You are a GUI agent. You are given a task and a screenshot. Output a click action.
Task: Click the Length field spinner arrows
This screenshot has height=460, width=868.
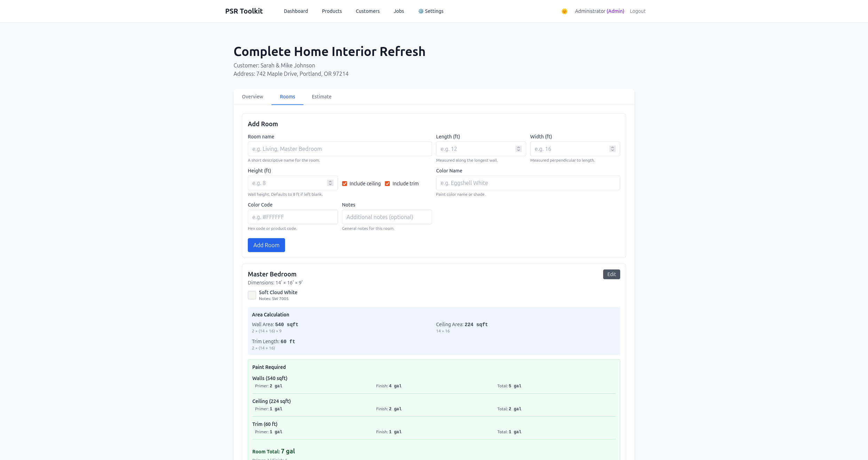click(x=519, y=149)
